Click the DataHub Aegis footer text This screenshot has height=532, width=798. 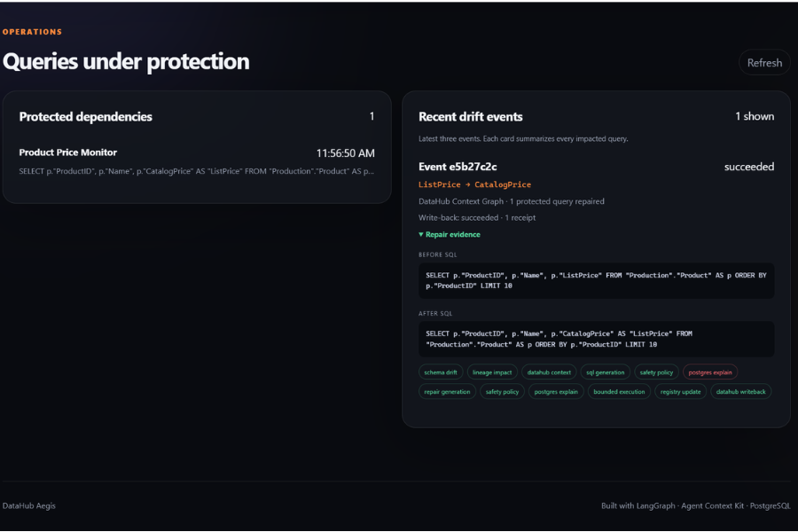pos(29,505)
